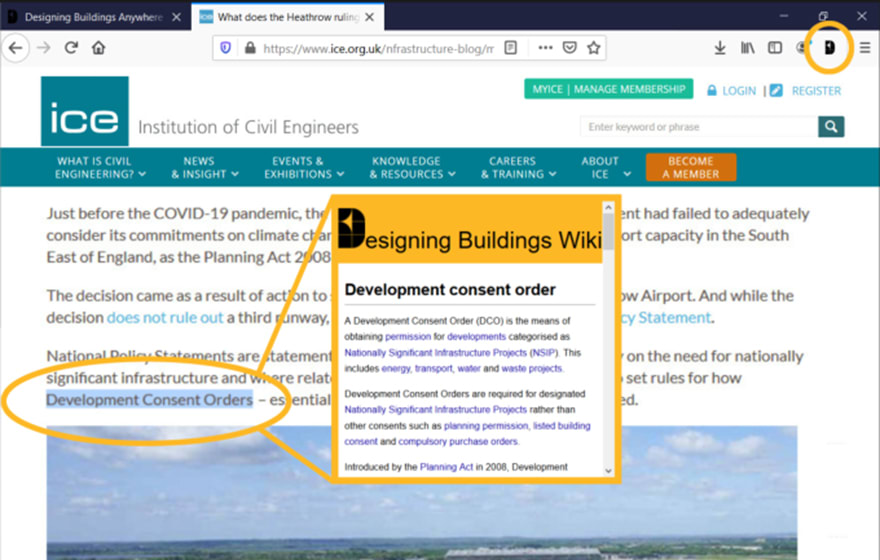The image size is (880, 560).
Task: Select the What does the Heathrow ruling tab
Action: click(x=288, y=17)
